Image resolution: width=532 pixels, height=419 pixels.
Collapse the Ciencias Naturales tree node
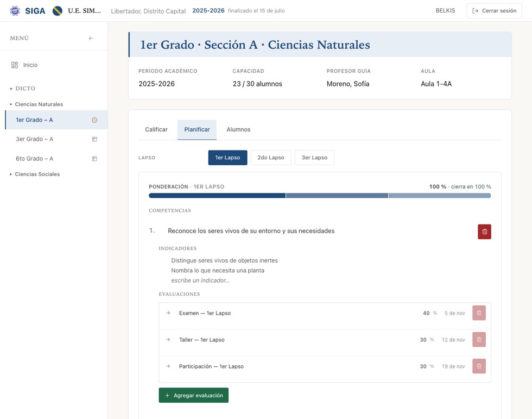(x=11, y=104)
